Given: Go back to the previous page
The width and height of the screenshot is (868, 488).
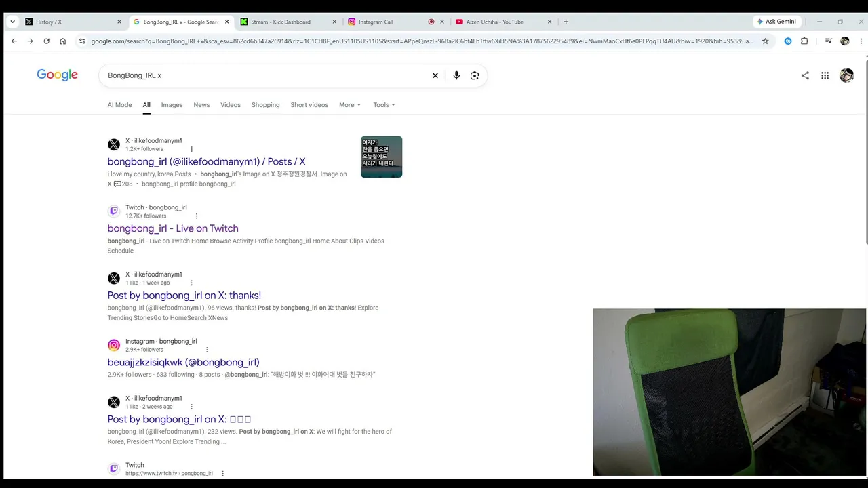Looking at the screenshot, I should pyautogui.click(x=14, y=41).
